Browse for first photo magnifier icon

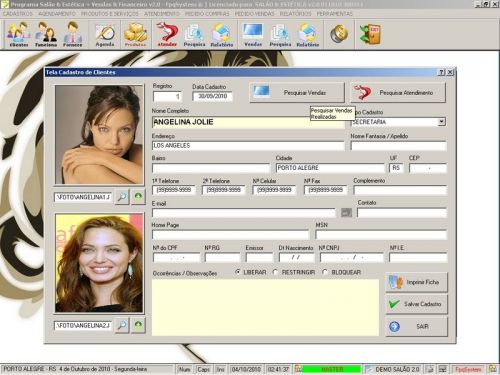tap(122, 197)
